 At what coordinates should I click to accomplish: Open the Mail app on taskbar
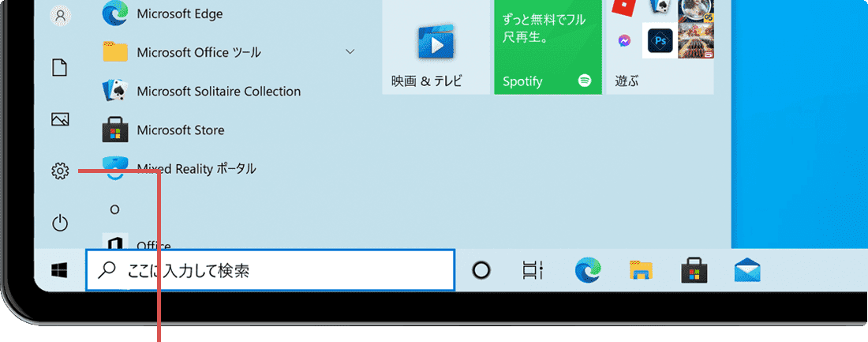(x=747, y=270)
